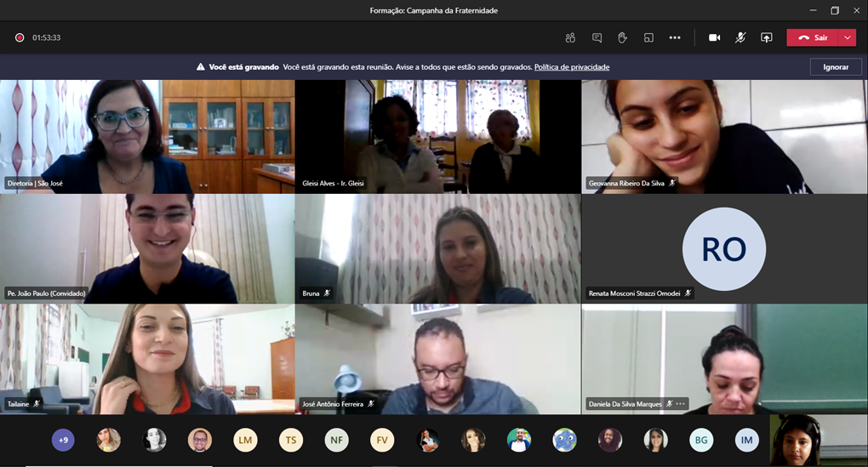Click the warning triangle in recording banner
The height and width of the screenshot is (467, 868).
[201, 67]
